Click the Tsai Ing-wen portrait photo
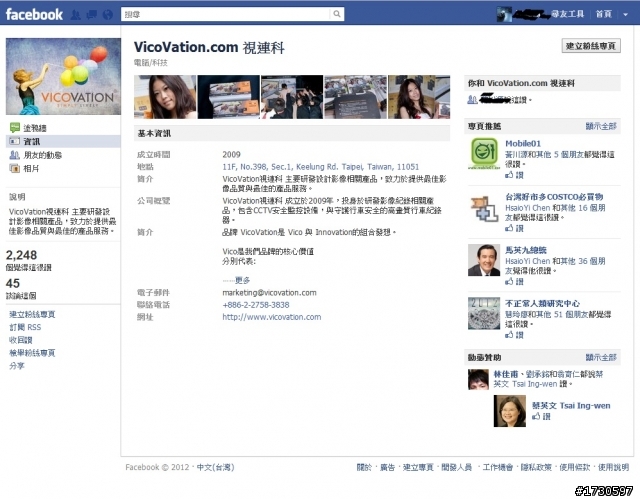This screenshot has width=640, height=499. pos(510,411)
